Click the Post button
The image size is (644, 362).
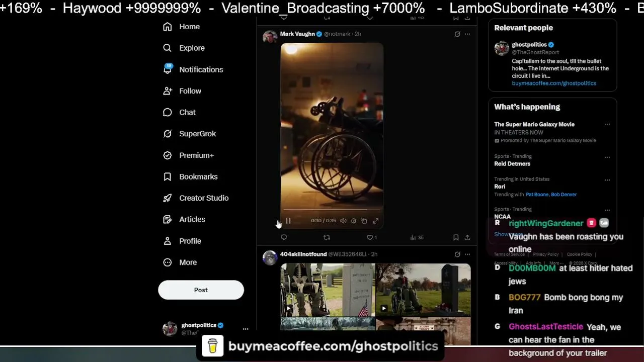tap(201, 290)
